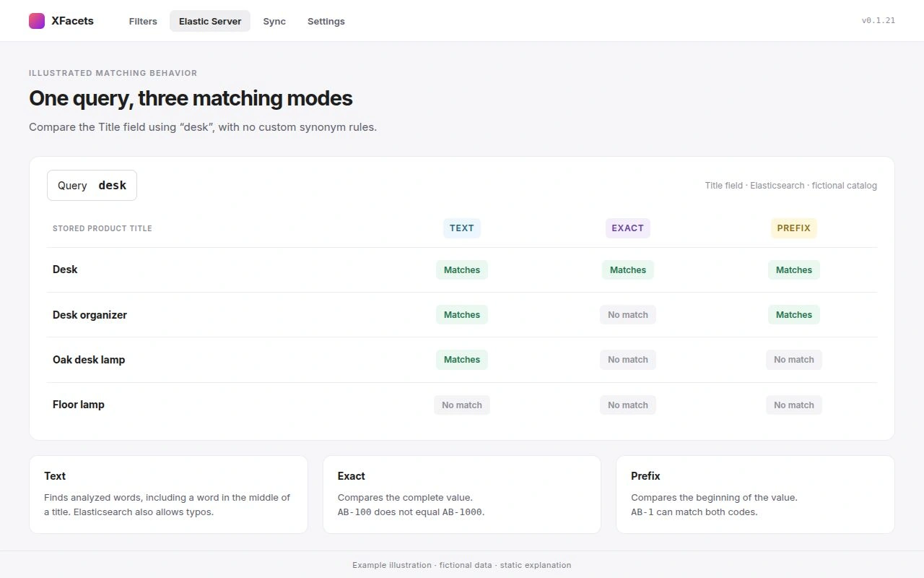This screenshot has height=578, width=924.
Task: Click the Stored Product Title header
Action: click(103, 228)
